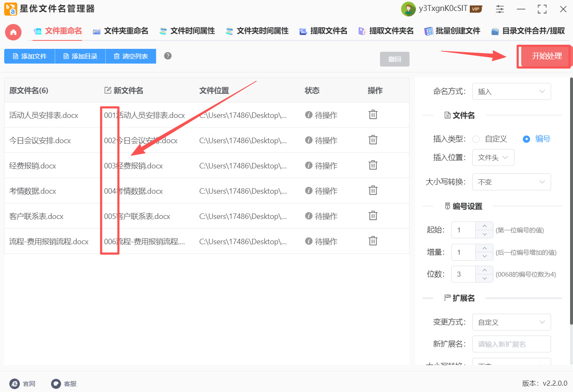Decrease the 起始 number value
This screenshot has height=392, width=573.
pos(485,234)
